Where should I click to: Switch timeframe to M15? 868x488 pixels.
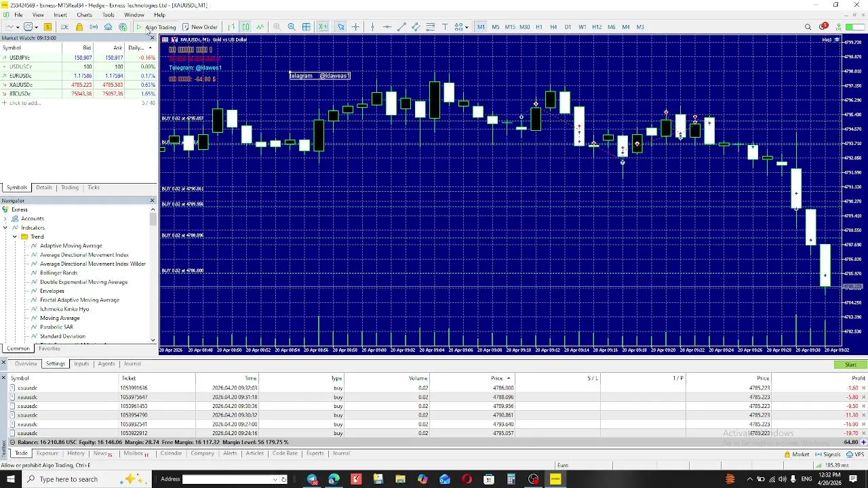510,27
